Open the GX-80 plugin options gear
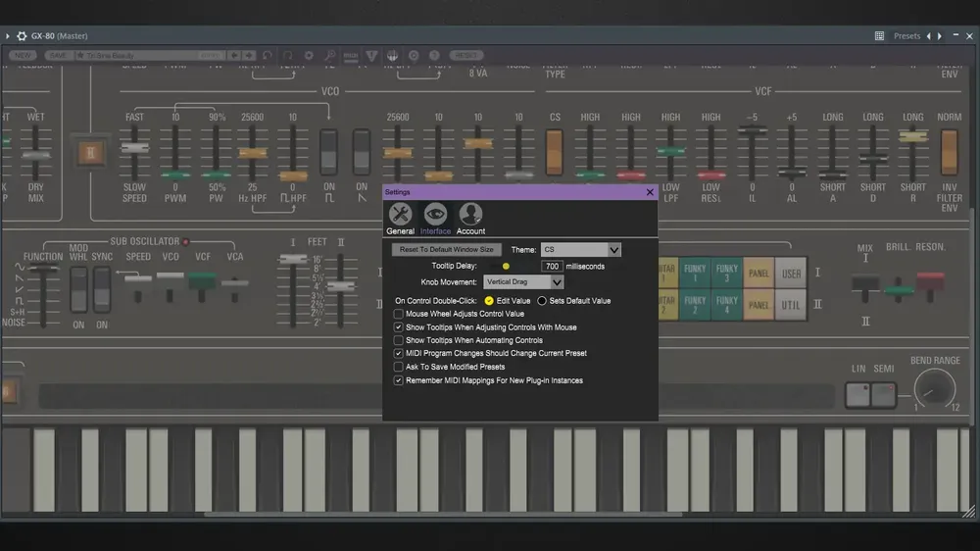Screen dimensions: 980x551 point(22,36)
